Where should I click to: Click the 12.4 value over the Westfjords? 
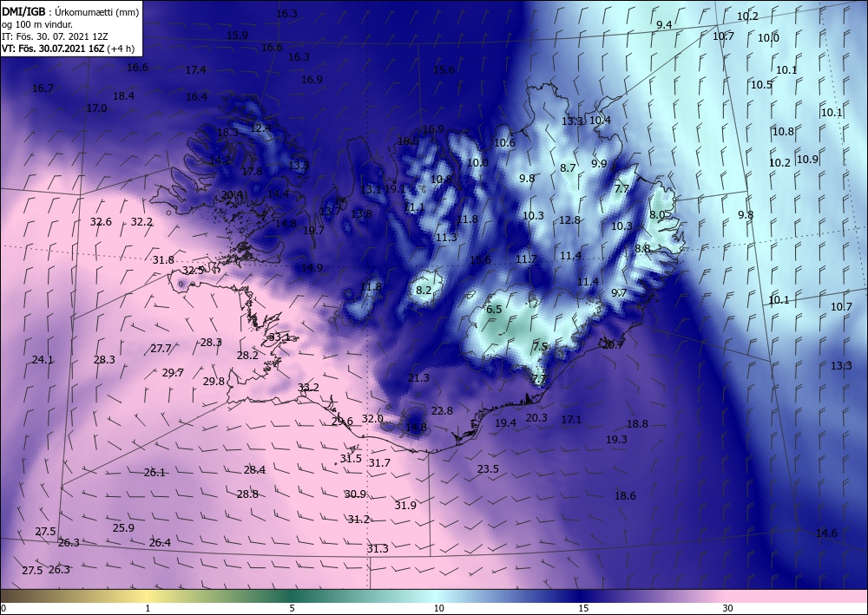tap(260, 128)
